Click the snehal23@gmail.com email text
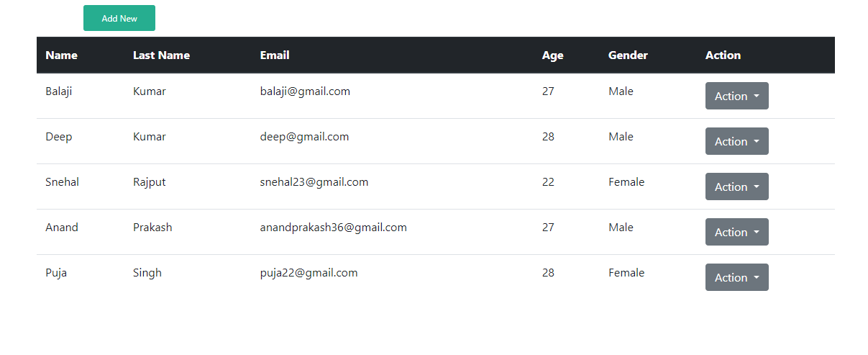The image size is (868, 355). tap(314, 182)
